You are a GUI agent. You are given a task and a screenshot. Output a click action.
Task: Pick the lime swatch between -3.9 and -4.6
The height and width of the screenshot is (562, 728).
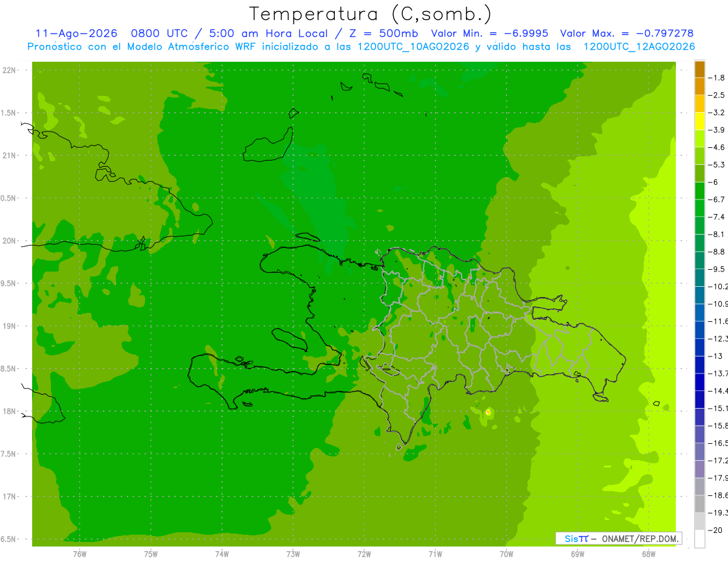coord(699,139)
